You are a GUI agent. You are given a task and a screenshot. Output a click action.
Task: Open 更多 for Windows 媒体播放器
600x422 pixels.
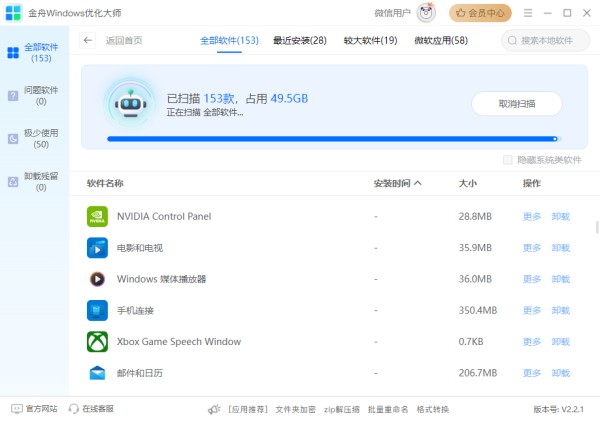(532, 279)
